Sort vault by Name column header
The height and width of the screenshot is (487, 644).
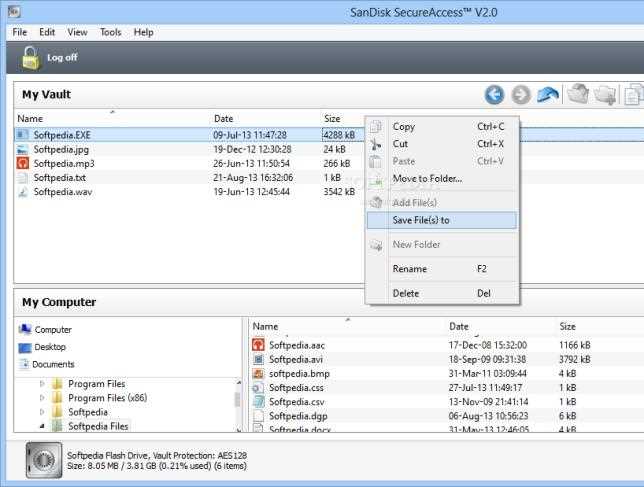(30, 119)
